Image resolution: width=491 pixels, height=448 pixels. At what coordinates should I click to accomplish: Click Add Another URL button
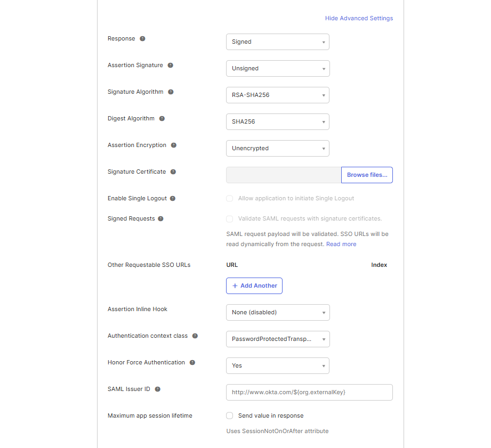(254, 286)
